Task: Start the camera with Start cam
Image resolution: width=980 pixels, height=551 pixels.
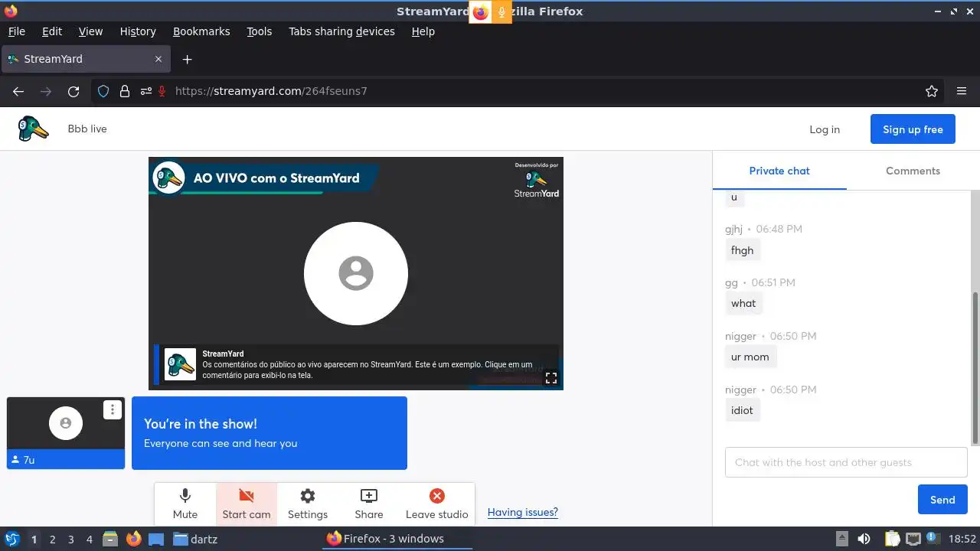Action: (x=247, y=504)
